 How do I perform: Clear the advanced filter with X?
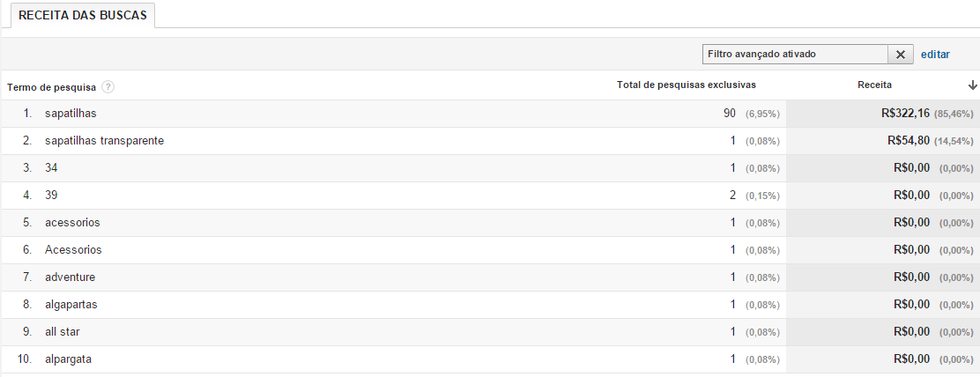[900, 55]
